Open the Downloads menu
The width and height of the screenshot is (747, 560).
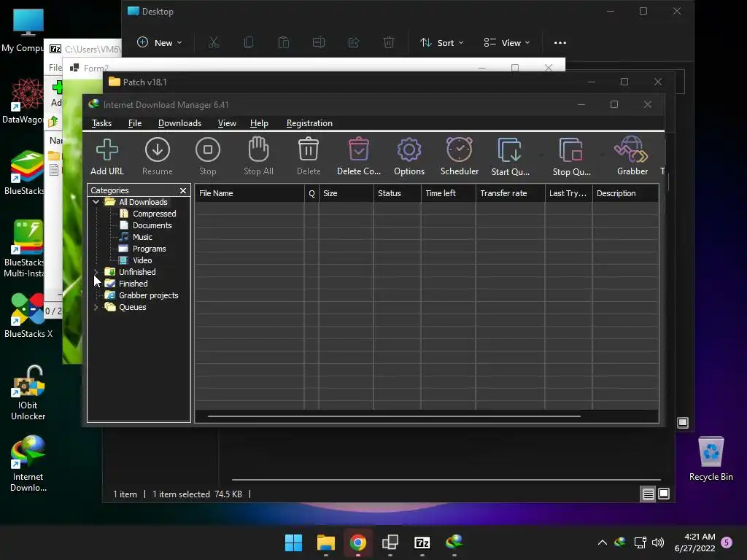pos(179,123)
